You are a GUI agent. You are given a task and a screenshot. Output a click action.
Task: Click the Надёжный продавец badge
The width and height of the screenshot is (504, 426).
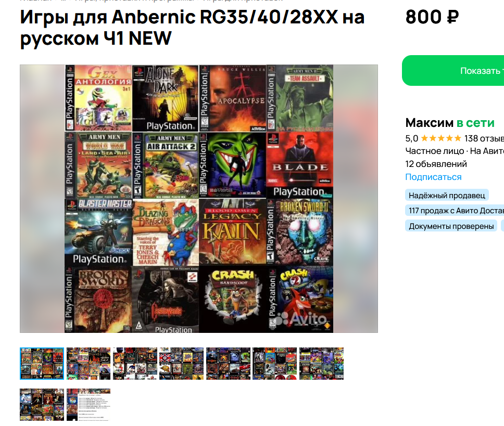[x=447, y=195]
